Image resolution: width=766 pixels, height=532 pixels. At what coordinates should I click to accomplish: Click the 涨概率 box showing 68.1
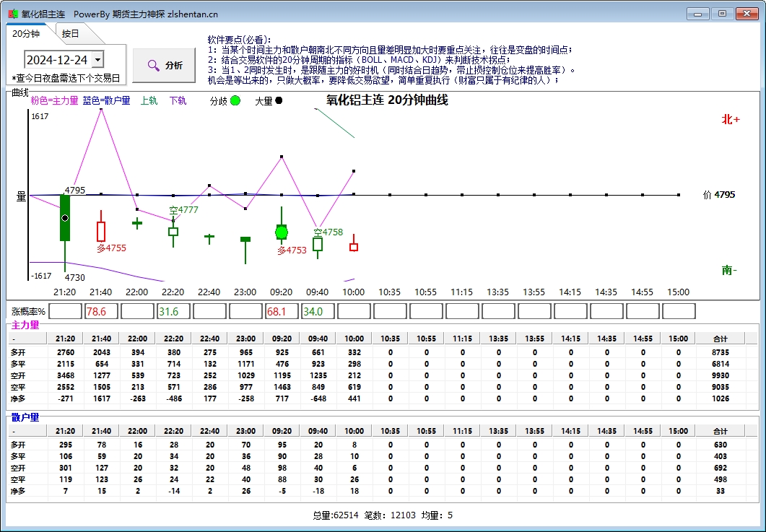click(x=282, y=311)
